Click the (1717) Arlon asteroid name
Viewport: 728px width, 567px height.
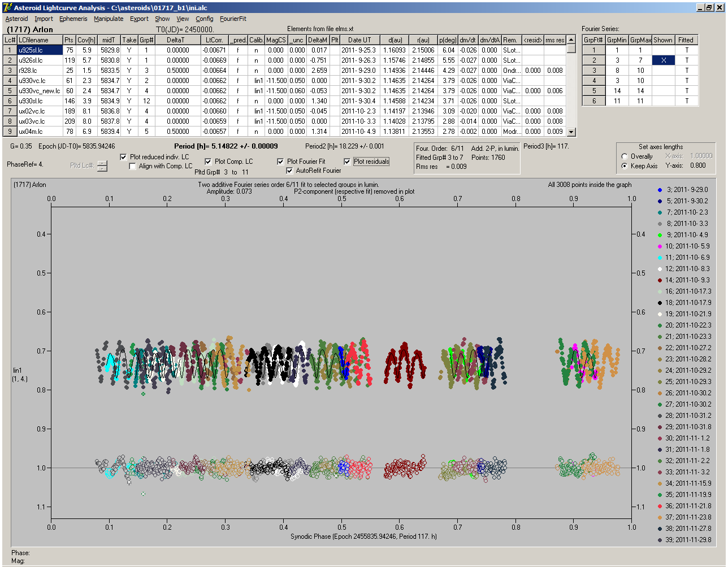29,29
